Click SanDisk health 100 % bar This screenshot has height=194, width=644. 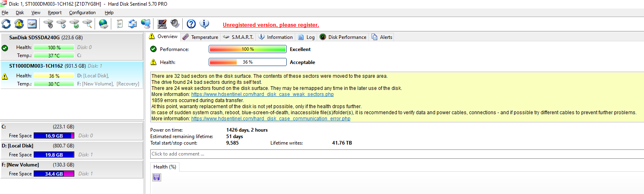54,47
